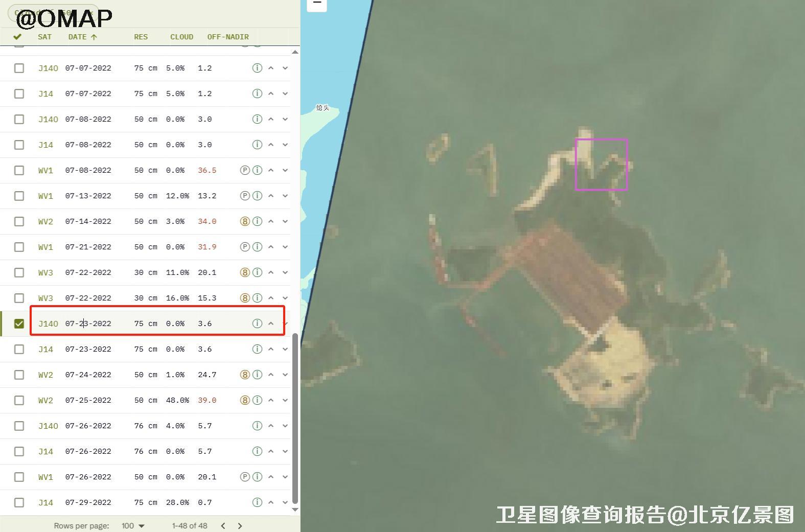The height and width of the screenshot is (532, 805).
Task: Uncheck the selected J140 07-23-2022 image
Action: click(x=19, y=323)
